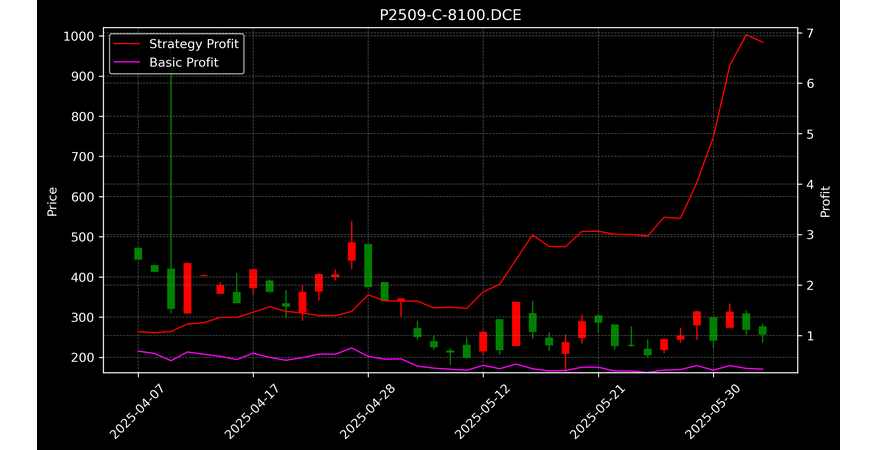Click the 5 profit tick label
This screenshot has width=878, height=450.
point(810,134)
